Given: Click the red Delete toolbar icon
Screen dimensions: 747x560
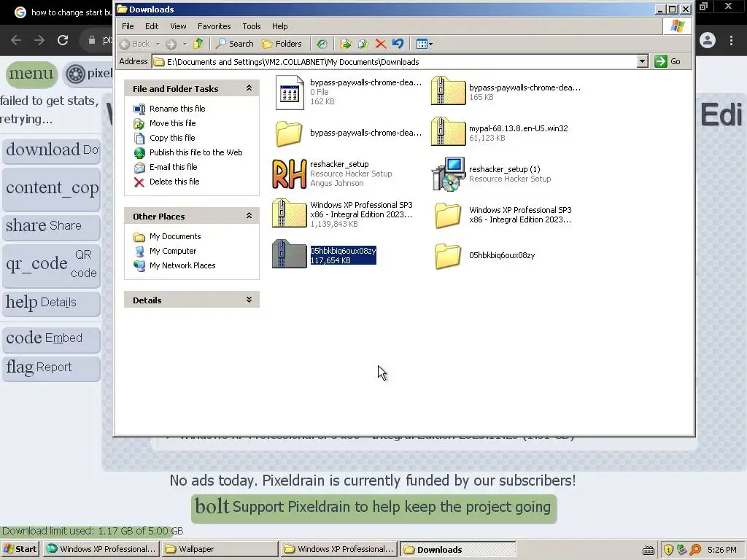Looking at the screenshot, I should click(x=380, y=44).
